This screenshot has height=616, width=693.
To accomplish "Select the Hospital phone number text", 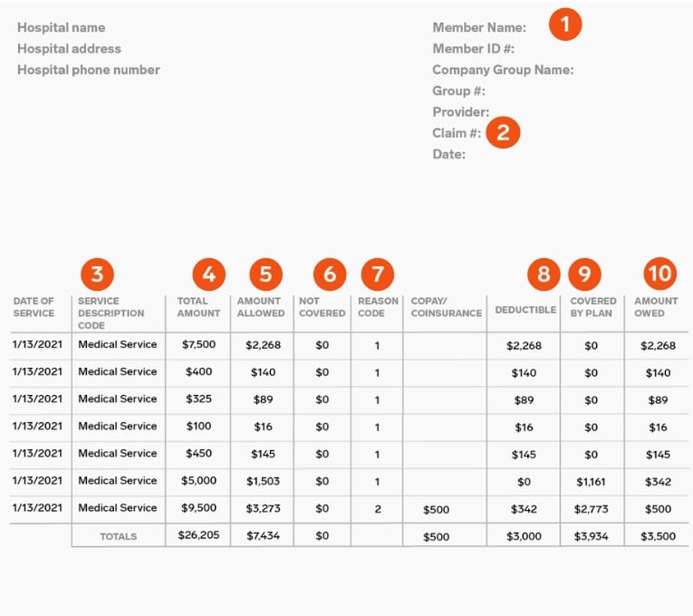I will pos(89,70).
